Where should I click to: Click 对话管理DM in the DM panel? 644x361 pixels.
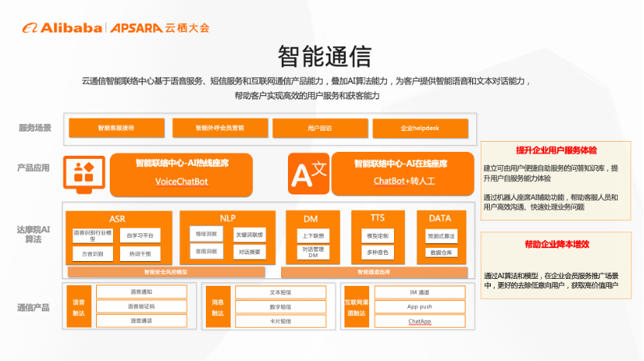(x=313, y=253)
